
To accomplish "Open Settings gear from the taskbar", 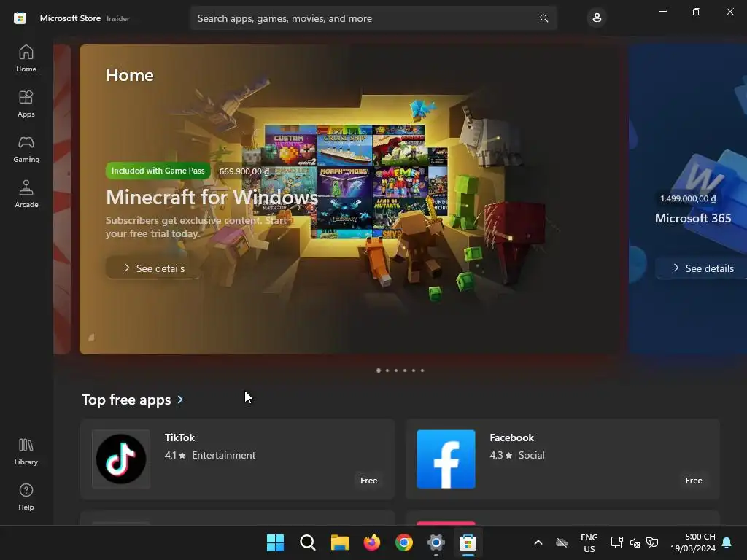I will (x=436, y=542).
